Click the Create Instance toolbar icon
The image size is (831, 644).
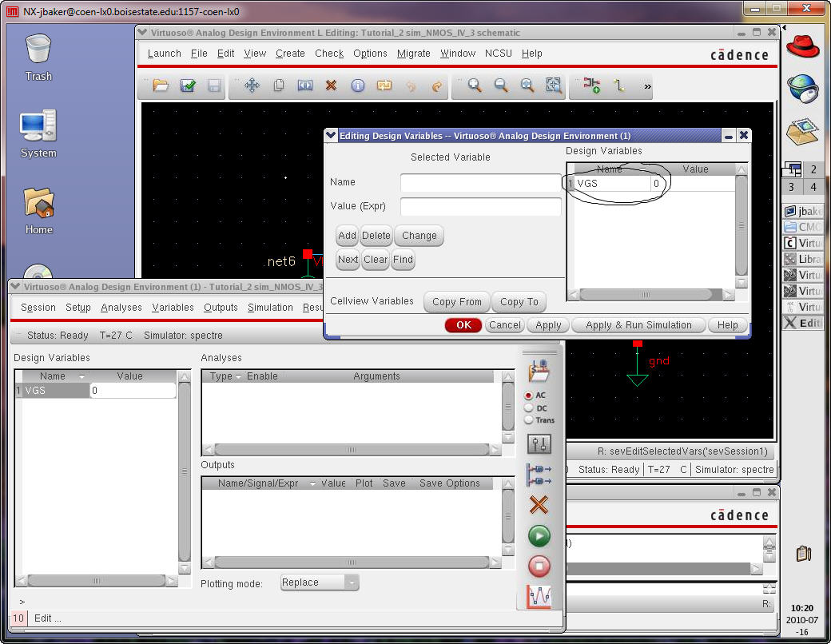click(591, 85)
